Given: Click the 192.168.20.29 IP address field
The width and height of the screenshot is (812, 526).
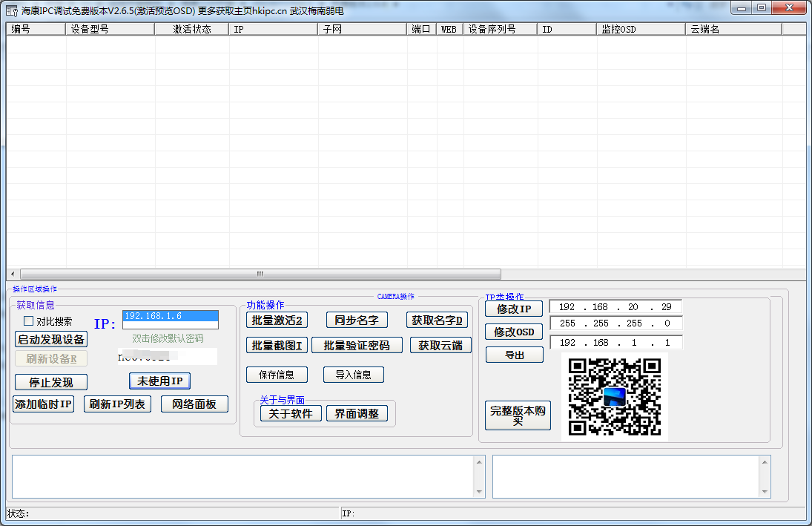Looking at the screenshot, I should 615,307.
